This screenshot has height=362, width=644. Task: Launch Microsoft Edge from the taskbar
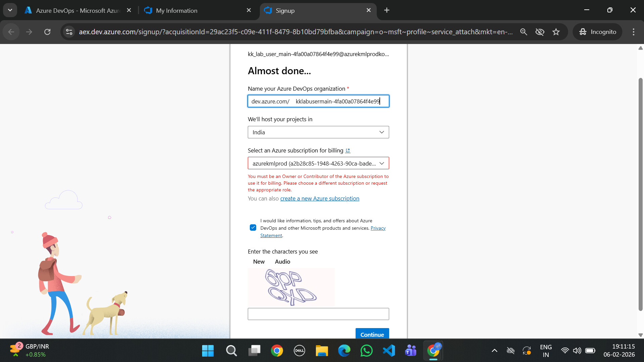tap(344, 351)
